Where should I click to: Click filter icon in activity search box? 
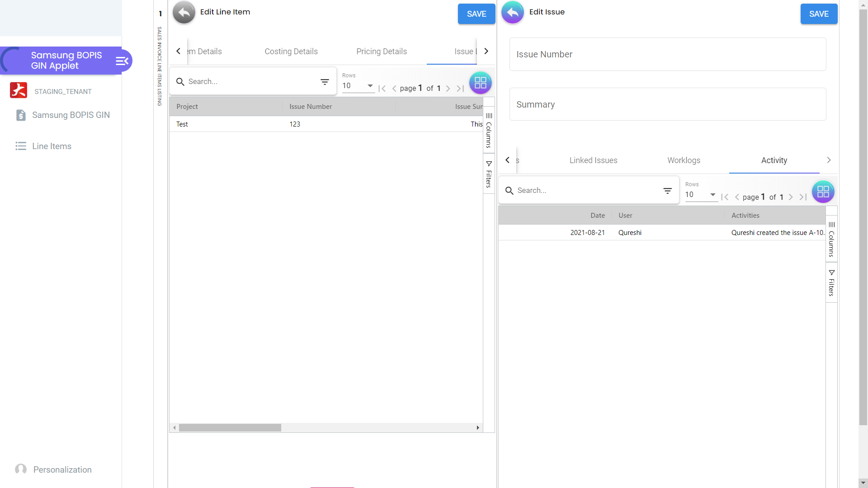coord(667,191)
